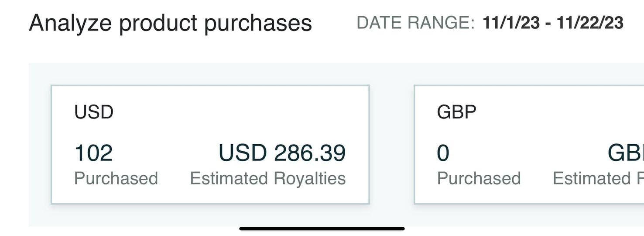Click the dash between the two dates
The height and width of the screenshot is (236, 644).
pos(548,23)
